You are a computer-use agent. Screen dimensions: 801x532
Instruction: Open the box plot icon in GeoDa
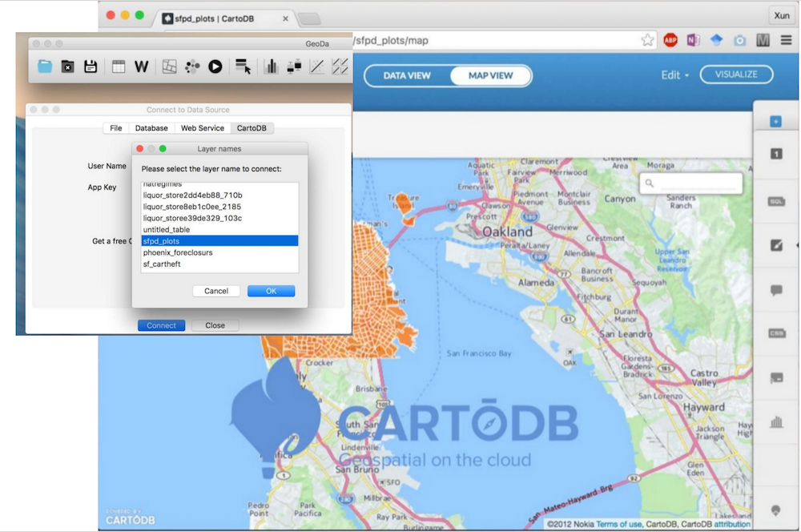coord(294,66)
